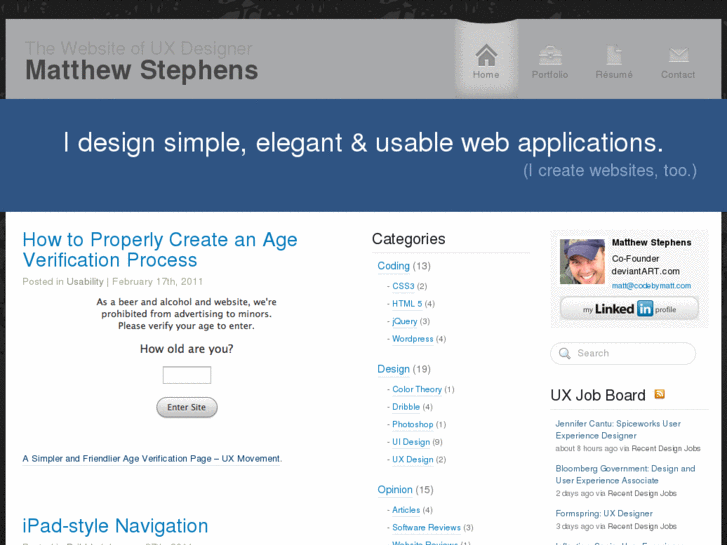This screenshot has width=727, height=545.
Task: Open the Age Verification Process article title
Action: pos(160,250)
